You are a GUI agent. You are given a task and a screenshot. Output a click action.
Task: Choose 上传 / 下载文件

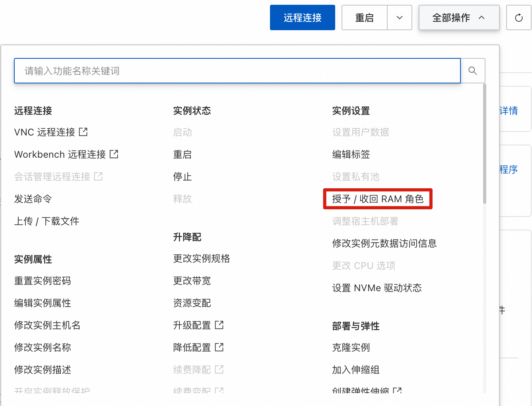pyautogui.click(x=47, y=221)
